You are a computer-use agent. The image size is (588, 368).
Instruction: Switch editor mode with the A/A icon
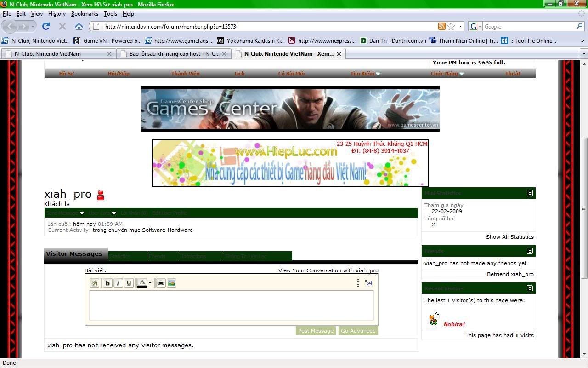click(368, 283)
